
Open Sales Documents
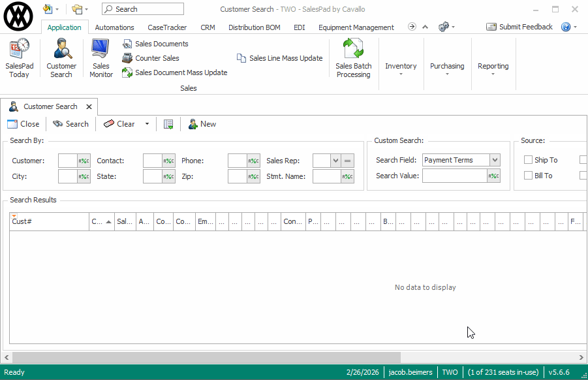161,44
